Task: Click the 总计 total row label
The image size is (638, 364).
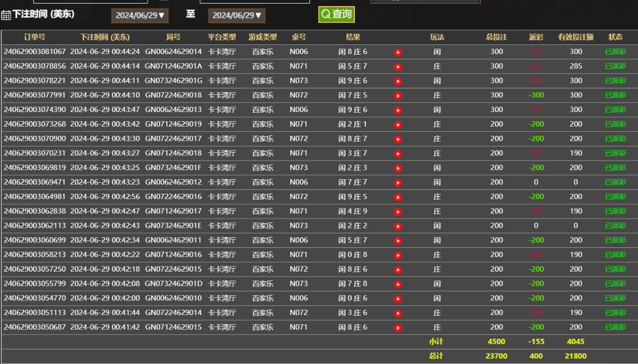Action: click(x=436, y=356)
